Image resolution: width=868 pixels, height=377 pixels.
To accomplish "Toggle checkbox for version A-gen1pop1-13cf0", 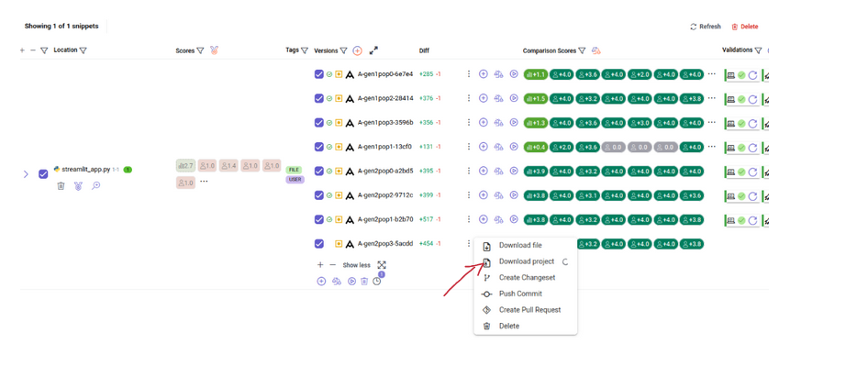I will click(319, 147).
